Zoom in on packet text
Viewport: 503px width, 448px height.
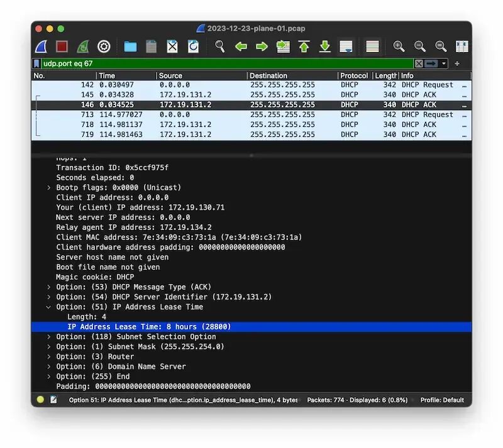pos(399,47)
